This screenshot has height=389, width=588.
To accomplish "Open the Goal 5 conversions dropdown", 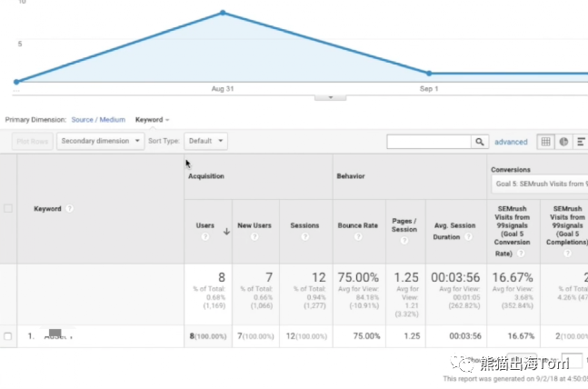I will tap(539, 184).
